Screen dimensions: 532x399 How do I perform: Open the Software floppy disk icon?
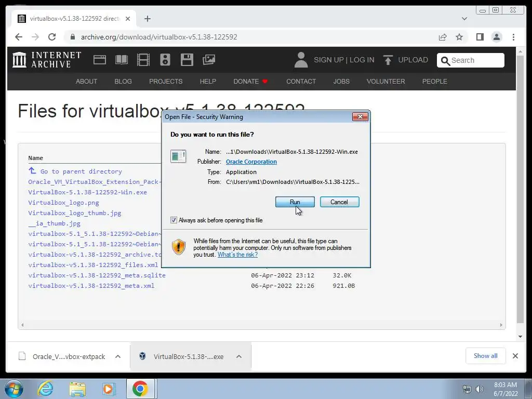point(187,60)
